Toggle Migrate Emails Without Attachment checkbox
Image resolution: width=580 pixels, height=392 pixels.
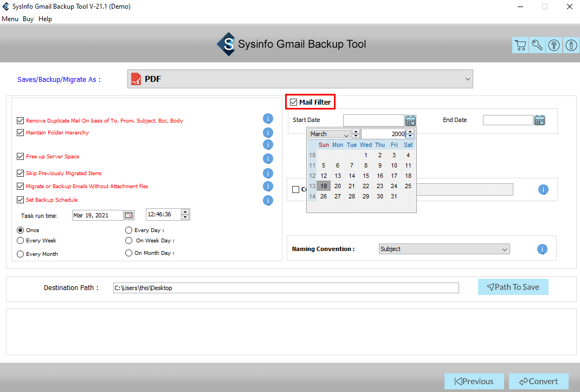[21, 186]
